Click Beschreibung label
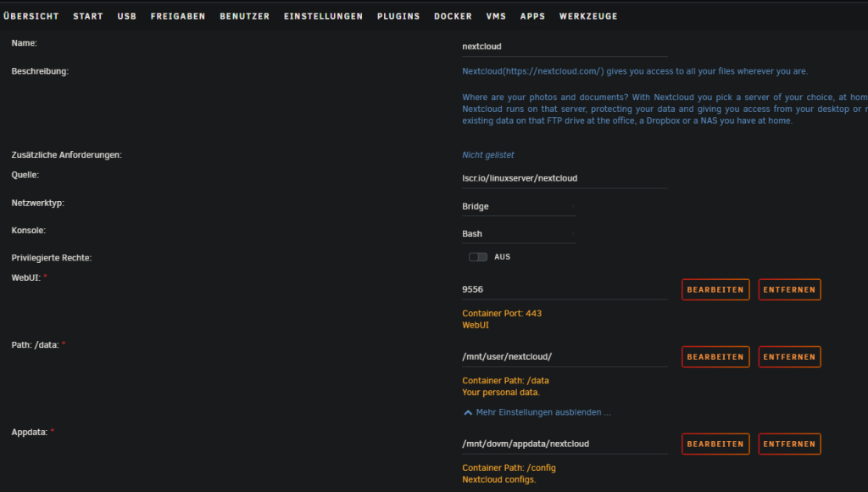868x492 pixels. tap(40, 71)
